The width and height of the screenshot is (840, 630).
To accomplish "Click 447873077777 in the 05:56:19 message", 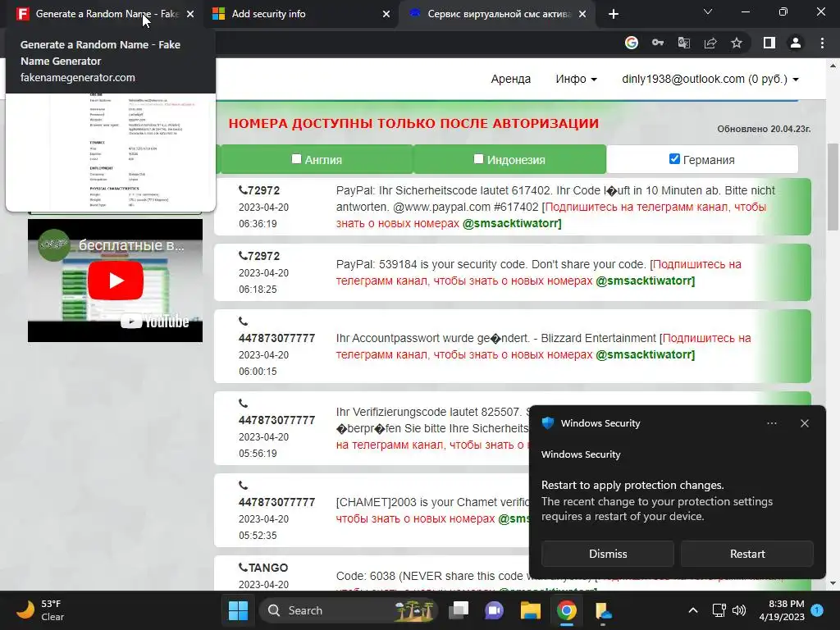I will (x=276, y=420).
